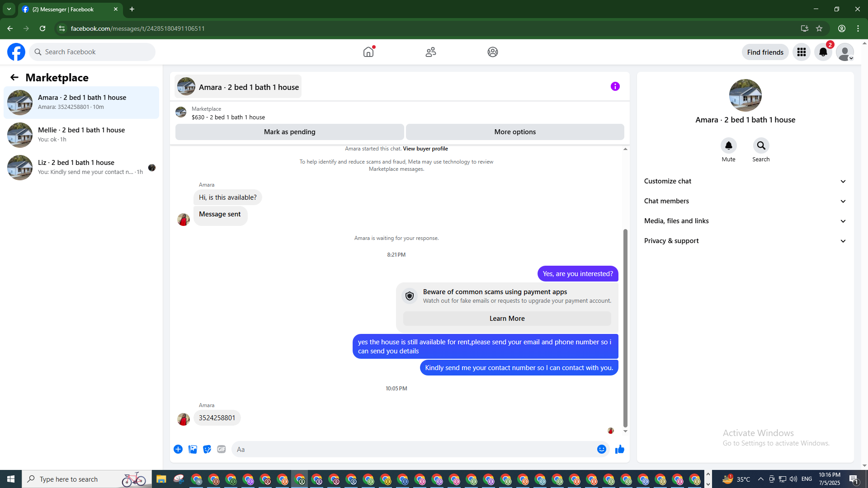Screen dimensions: 868x488
Task: Attach a photo with the image icon
Action: (193, 449)
